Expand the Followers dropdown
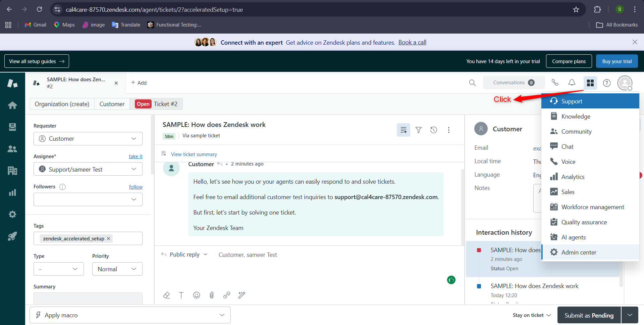Screen dimensions: 644x325 coord(88,199)
